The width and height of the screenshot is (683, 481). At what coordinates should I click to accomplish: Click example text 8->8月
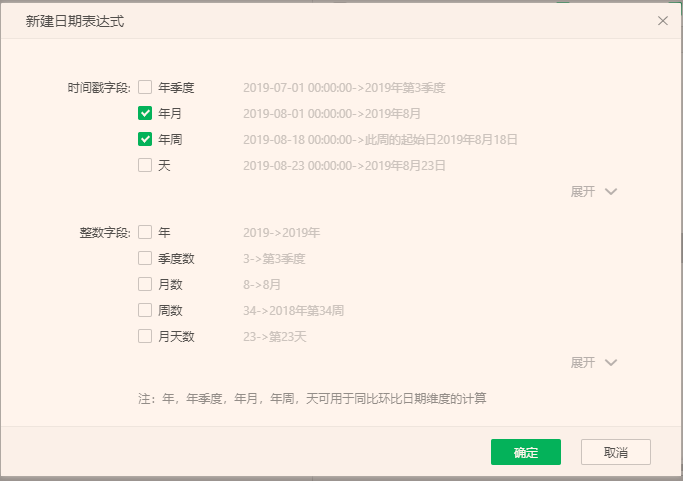[262, 285]
